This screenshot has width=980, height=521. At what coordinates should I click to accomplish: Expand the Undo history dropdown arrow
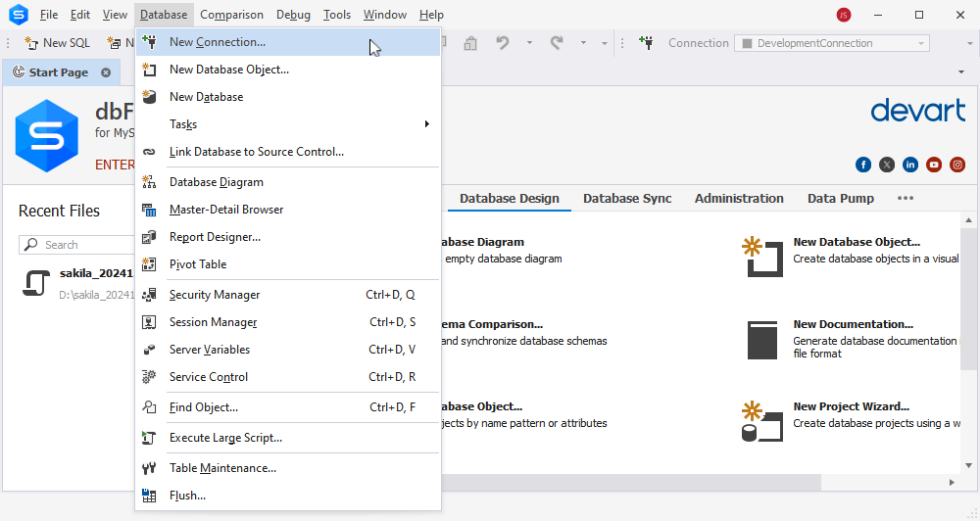click(529, 42)
